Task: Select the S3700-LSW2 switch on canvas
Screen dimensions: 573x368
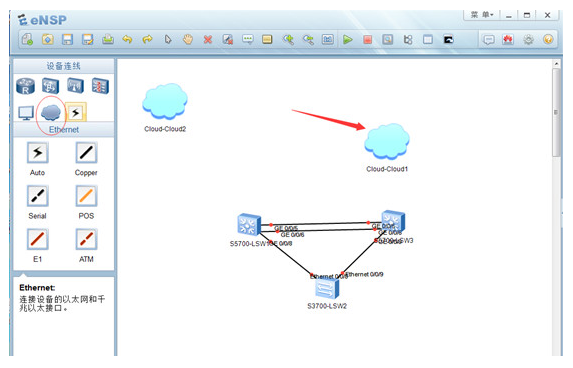Action: click(327, 289)
